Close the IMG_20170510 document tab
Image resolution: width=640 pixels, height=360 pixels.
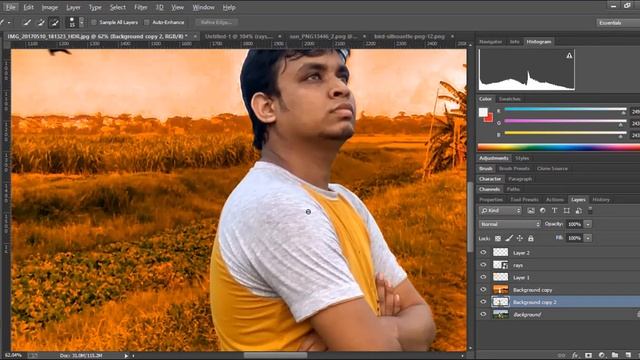point(195,36)
